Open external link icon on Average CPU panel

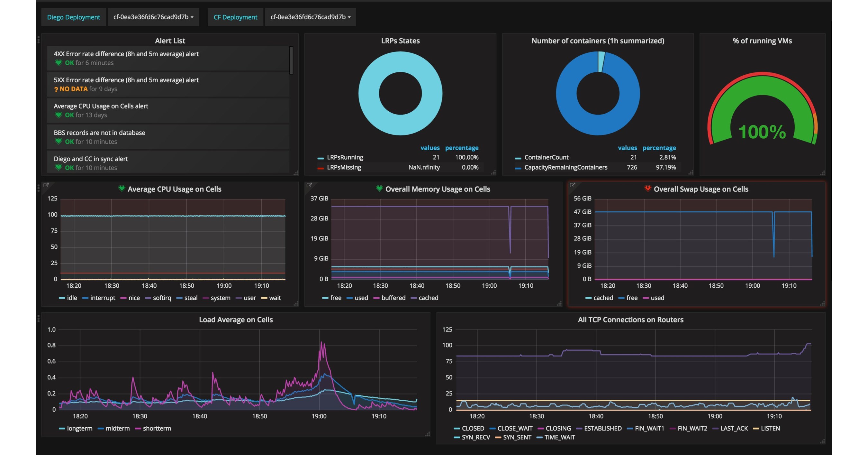coord(46,185)
